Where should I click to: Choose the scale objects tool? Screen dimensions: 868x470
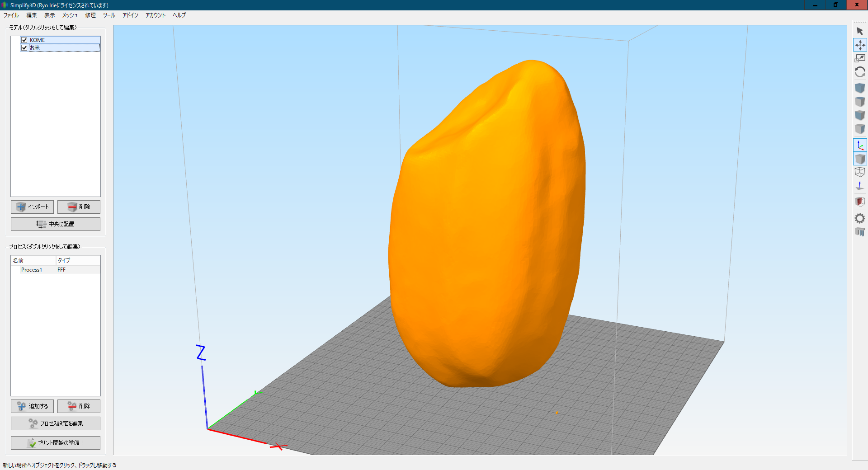(x=860, y=58)
